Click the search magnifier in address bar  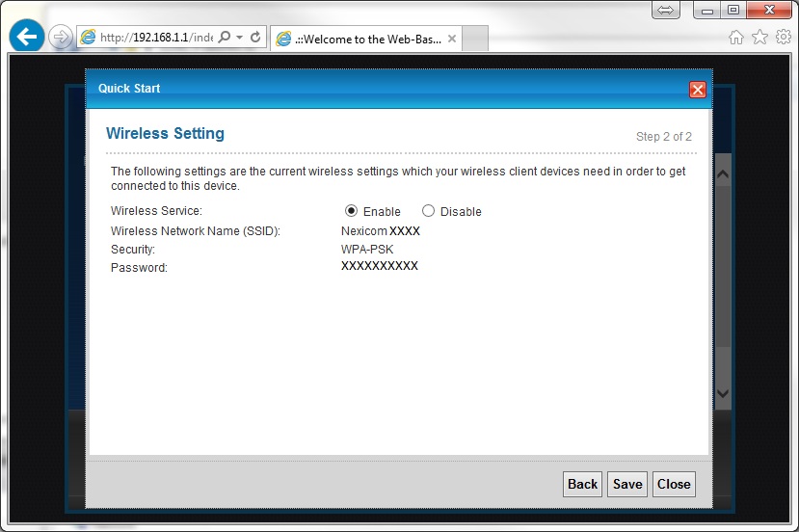225,37
